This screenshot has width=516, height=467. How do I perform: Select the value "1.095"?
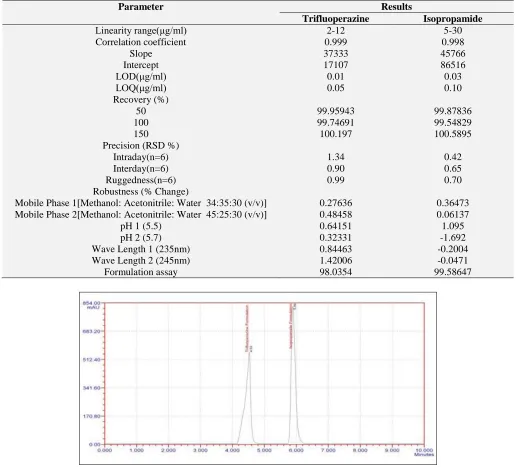click(x=453, y=226)
